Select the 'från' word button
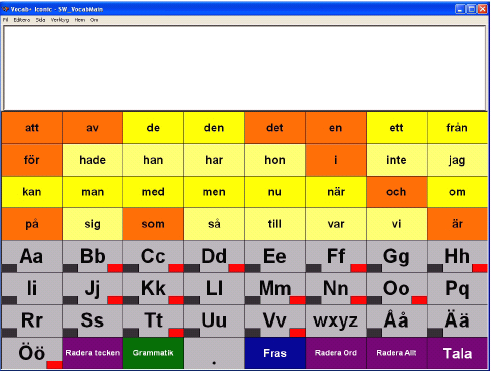 pyautogui.click(x=457, y=128)
